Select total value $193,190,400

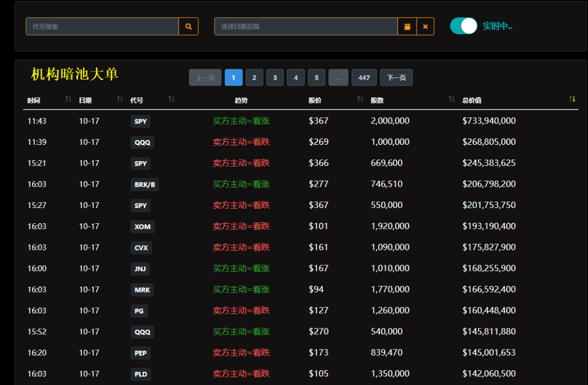(489, 226)
